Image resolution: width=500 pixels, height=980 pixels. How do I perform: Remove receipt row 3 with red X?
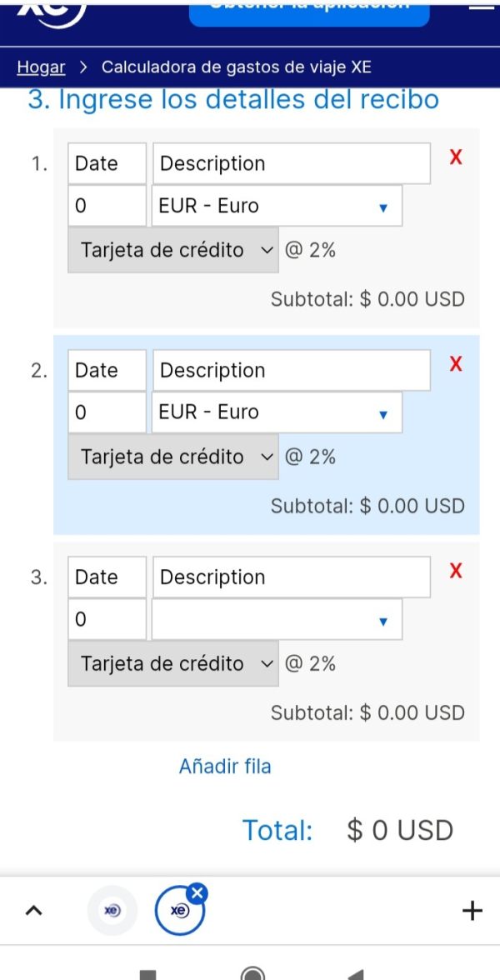(457, 570)
